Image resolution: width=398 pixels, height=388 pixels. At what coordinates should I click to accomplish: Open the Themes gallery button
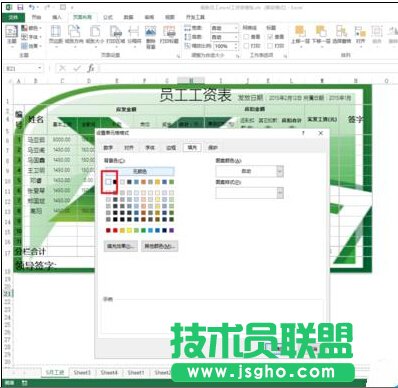[x=11, y=35]
